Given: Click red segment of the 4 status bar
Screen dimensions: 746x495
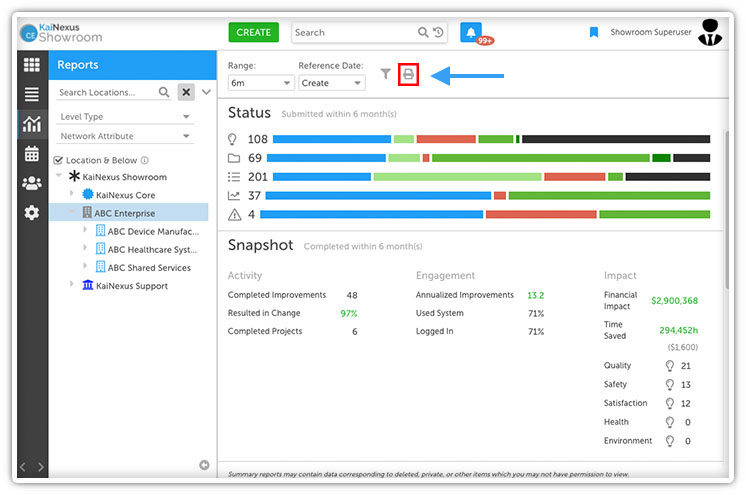Looking at the screenshot, I should pos(541,215).
